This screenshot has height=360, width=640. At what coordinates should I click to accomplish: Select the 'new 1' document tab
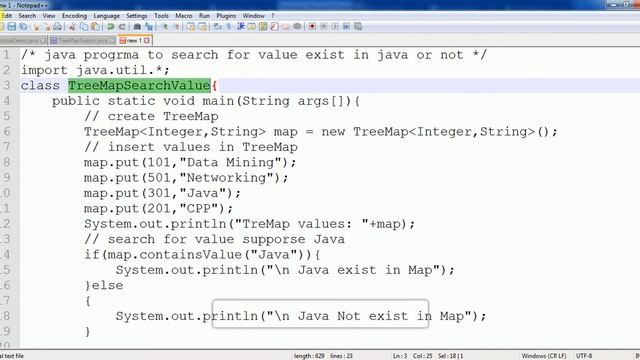tap(134, 40)
